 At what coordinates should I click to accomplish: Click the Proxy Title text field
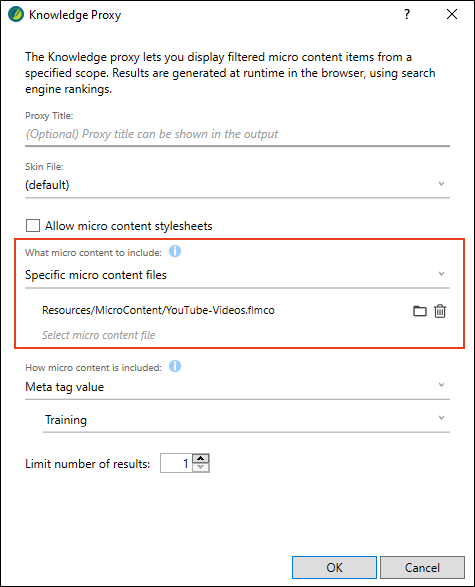tap(237, 134)
